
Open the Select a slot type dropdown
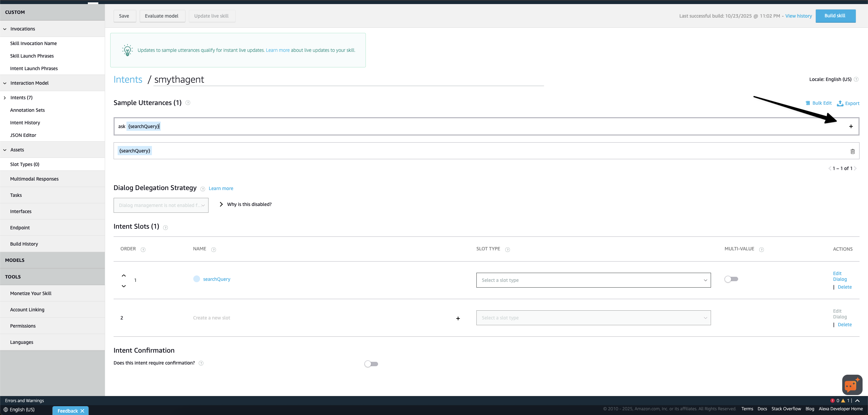click(593, 280)
